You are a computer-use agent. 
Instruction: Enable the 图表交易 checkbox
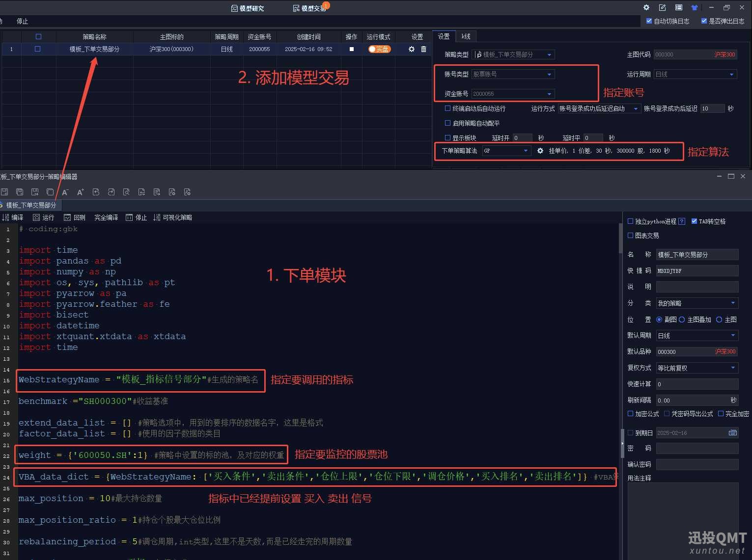630,236
